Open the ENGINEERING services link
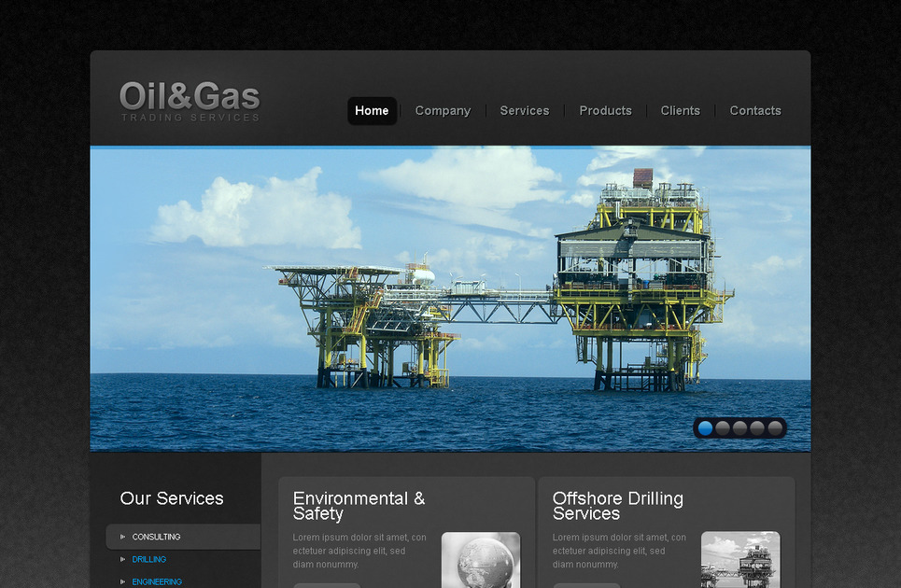Screen dimensions: 901x588 click(x=156, y=581)
